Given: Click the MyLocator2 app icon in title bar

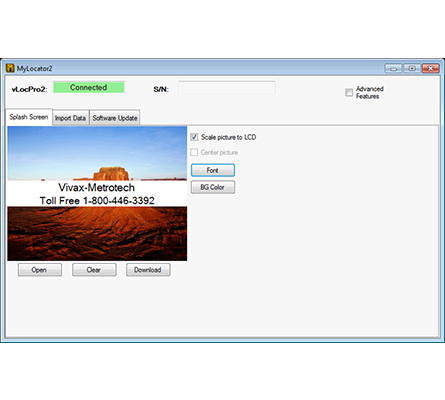Looking at the screenshot, I should coord(10,68).
